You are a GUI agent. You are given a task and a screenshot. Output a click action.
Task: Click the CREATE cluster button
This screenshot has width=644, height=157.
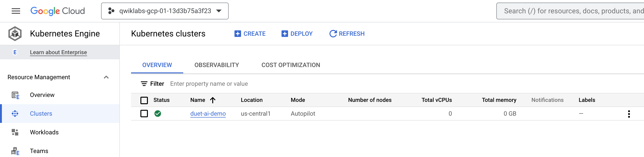250,34
